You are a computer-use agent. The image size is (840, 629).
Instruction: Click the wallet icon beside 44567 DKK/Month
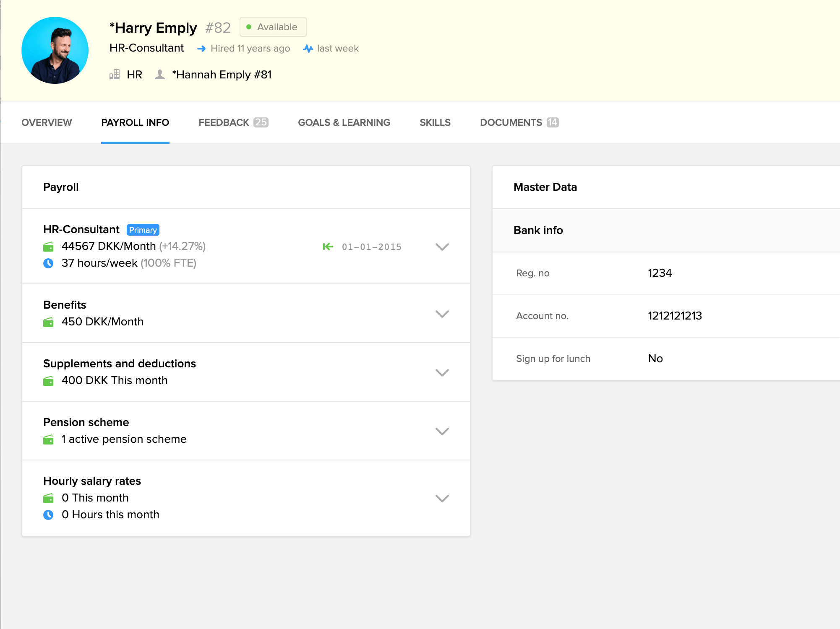pos(48,247)
